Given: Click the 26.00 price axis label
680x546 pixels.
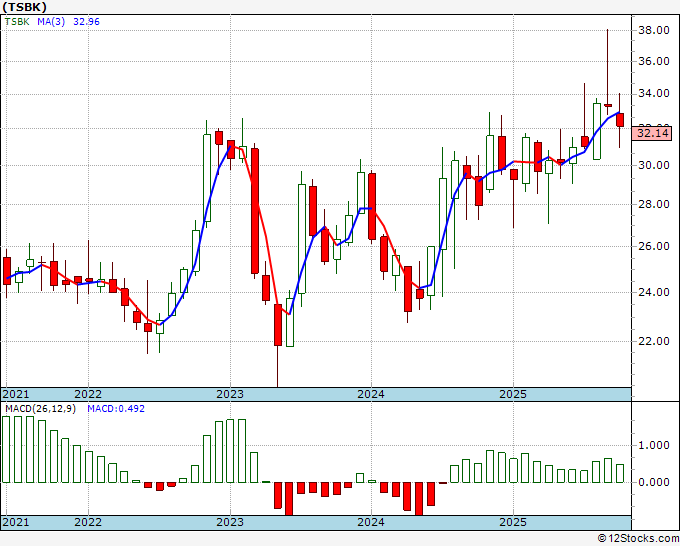Looking at the screenshot, I should [654, 246].
